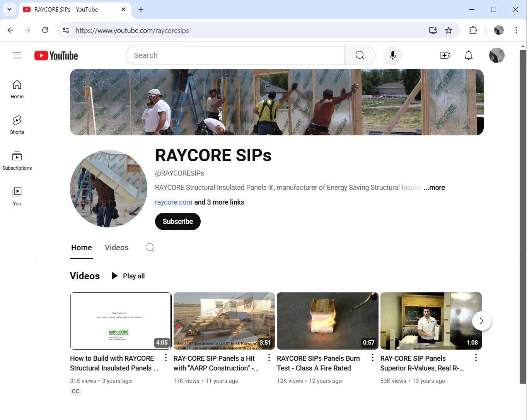527x420 pixels.
Task: Click the channel banner image
Action: point(277,102)
